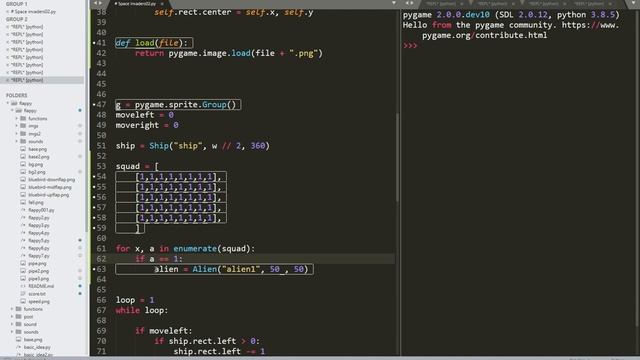Click the pygame.org/contribute.html link in REPL output
The height and width of the screenshot is (360, 640).
(484, 35)
